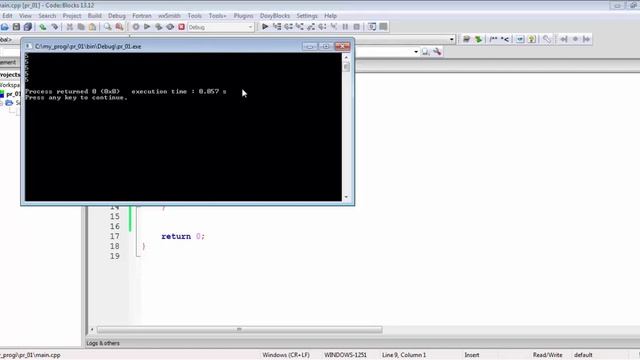
Task: Click the Run to cursor debugger icon
Action: pyautogui.click(x=277, y=27)
